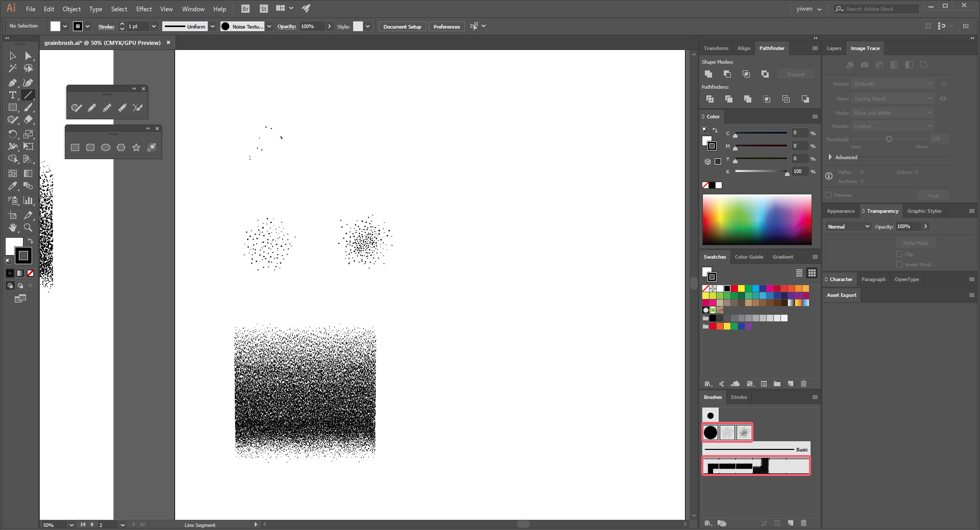
Task: Select the Rectangle tool in toolbar
Action: coord(13,108)
